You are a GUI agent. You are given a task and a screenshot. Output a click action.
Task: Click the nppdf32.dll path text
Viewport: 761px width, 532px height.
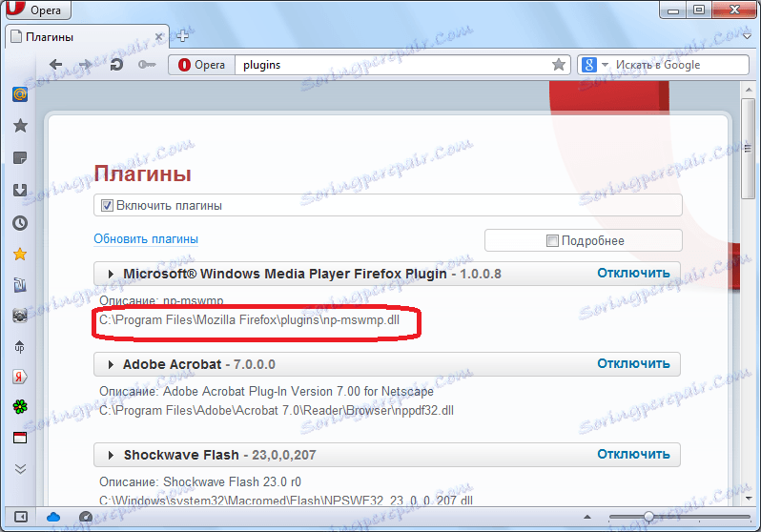click(277, 411)
